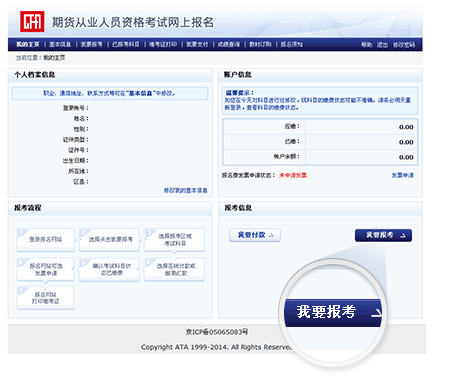473x378 pixels.
Task: Click the 温馨提示 notice heading
Action: click(239, 93)
